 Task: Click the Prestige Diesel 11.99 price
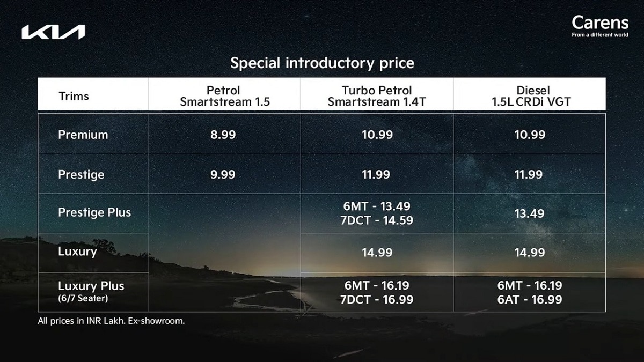click(529, 174)
